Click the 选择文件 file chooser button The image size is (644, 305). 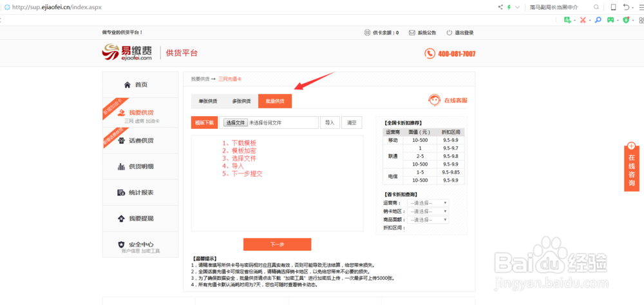pyautogui.click(x=235, y=123)
